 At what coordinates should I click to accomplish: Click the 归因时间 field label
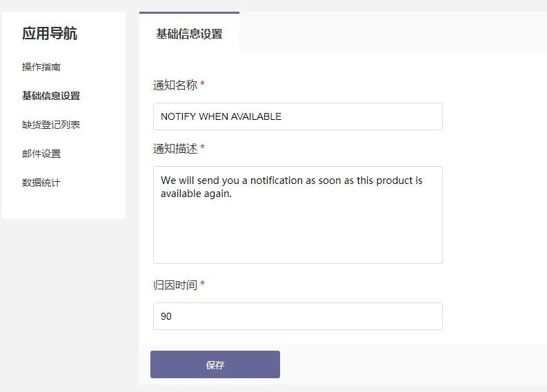coord(175,285)
